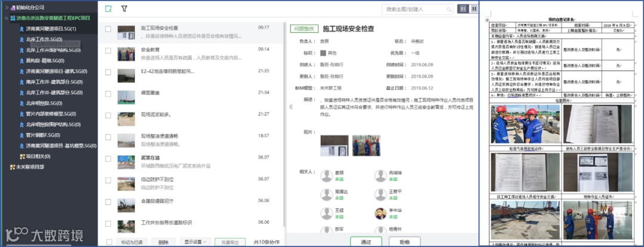Toggle select-all checkbox beside 标记为已读
This screenshot has height=247, width=644.
point(109,242)
